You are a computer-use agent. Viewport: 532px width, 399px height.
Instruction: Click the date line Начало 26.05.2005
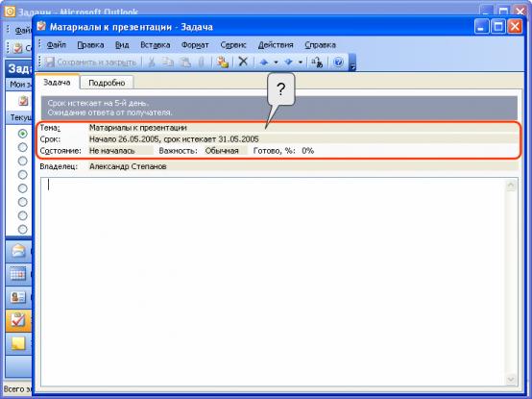pyautogui.click(x=303, y=139)
